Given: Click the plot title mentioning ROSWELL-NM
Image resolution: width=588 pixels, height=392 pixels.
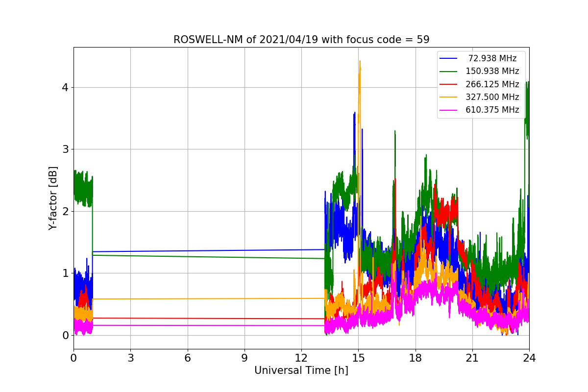Looking at the screenshot, I should 301,40.
